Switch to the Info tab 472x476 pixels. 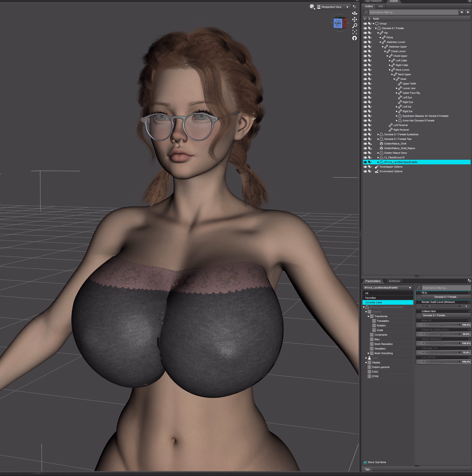click(x=381, y=6)
